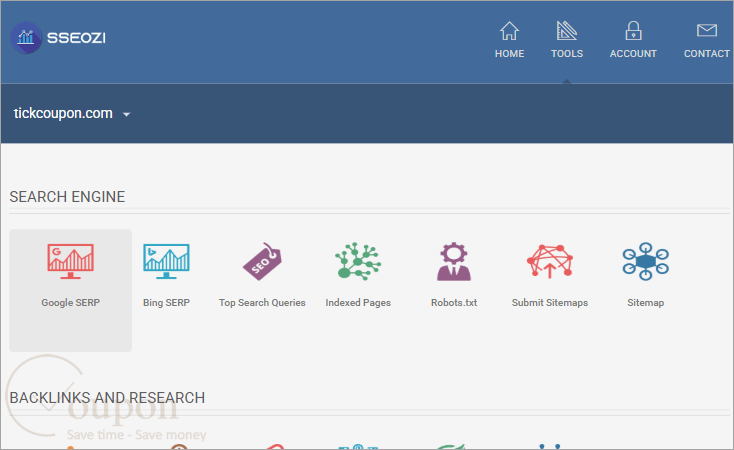Image resolution: width=734 pixels, height=450 pixels.
Task: Click the BACKLINKS AND RESEARCH section heading
Action: 107,398
